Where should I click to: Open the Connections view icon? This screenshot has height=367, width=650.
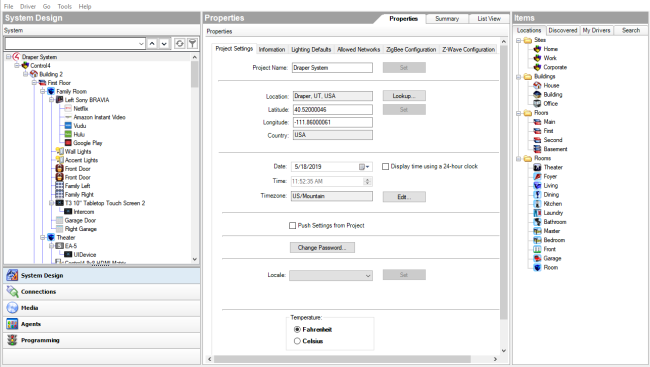(x=12, y=292)
